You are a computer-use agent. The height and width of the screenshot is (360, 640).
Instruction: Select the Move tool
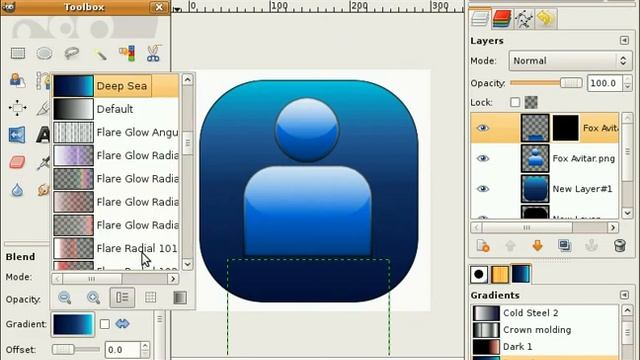coord(18,108)
